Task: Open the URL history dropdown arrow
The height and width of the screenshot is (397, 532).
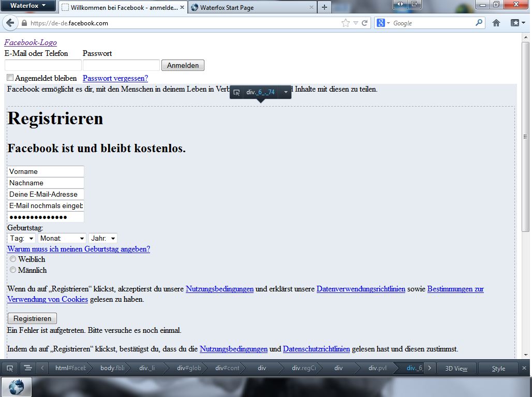Action: click(356, 23)
